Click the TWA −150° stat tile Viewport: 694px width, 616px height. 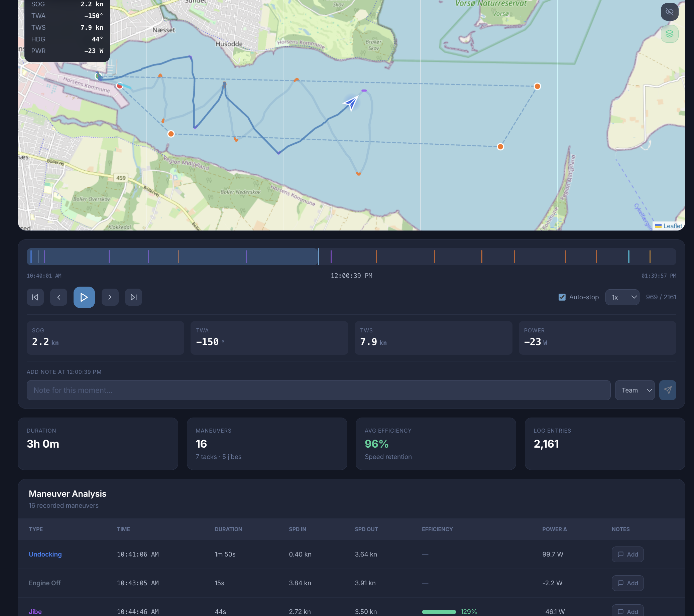[269, 338]
